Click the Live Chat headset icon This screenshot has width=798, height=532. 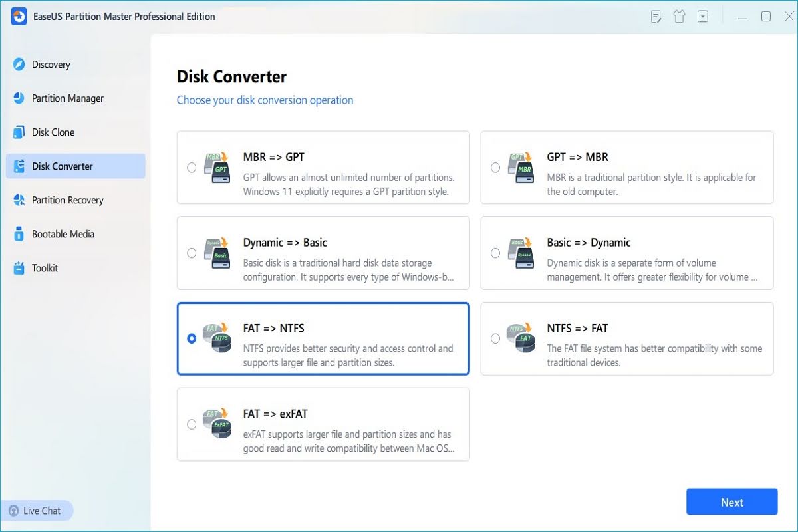click(13, 511)
